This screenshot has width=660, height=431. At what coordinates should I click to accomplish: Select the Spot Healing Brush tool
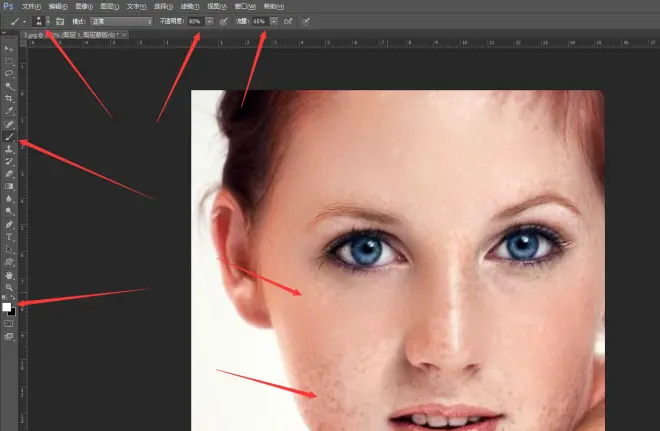point(9,124)
